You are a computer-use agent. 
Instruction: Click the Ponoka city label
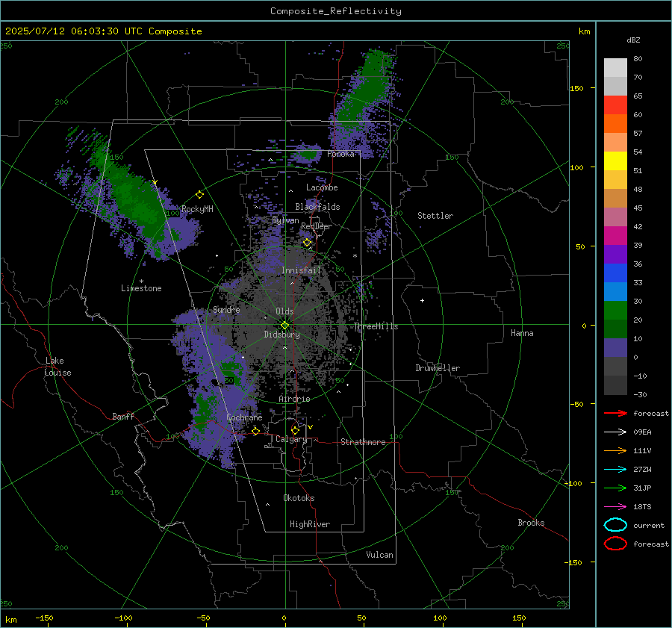[340, 154]
